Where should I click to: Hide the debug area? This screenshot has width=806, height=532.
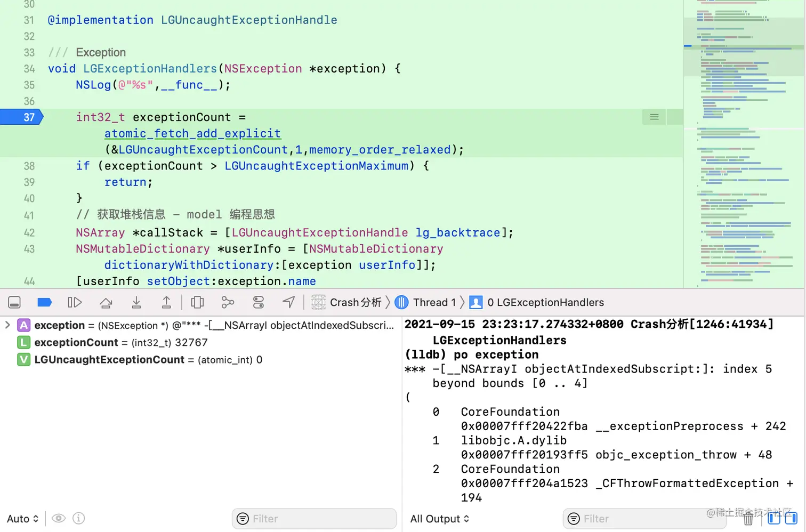[x=14, y=303]
